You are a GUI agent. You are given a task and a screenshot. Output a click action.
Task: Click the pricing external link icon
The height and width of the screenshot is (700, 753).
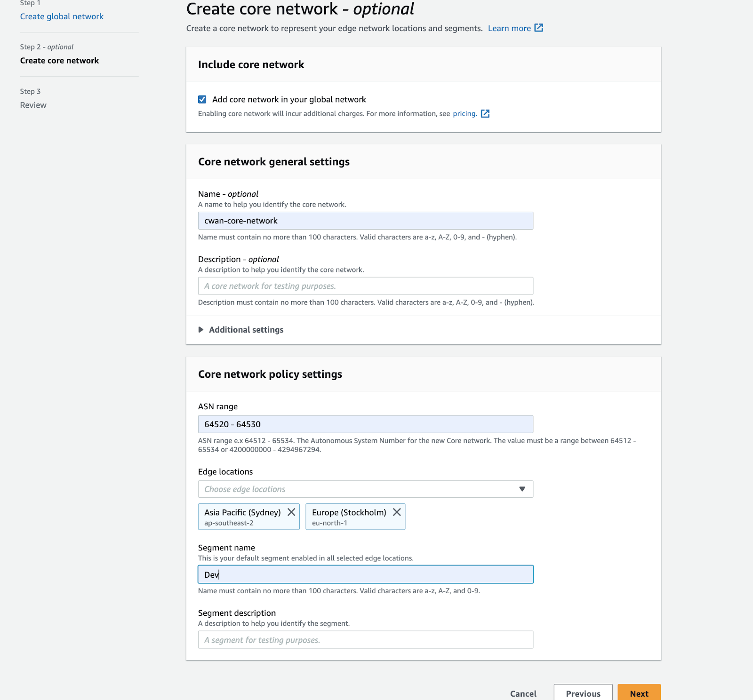[485, 114]
